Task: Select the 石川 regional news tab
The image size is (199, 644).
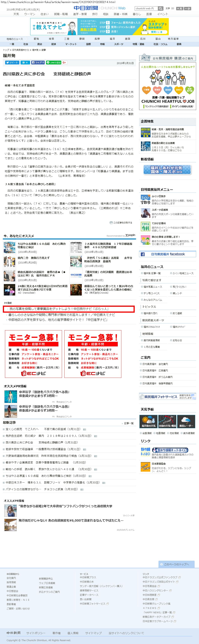Action: [x=143, y=39]
